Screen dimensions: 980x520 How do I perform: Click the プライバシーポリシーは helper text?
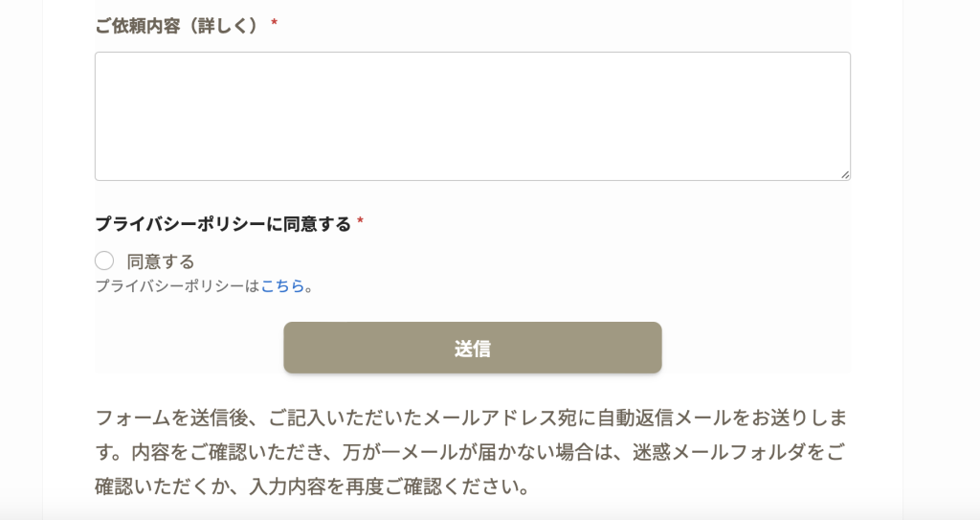(177, 285)
